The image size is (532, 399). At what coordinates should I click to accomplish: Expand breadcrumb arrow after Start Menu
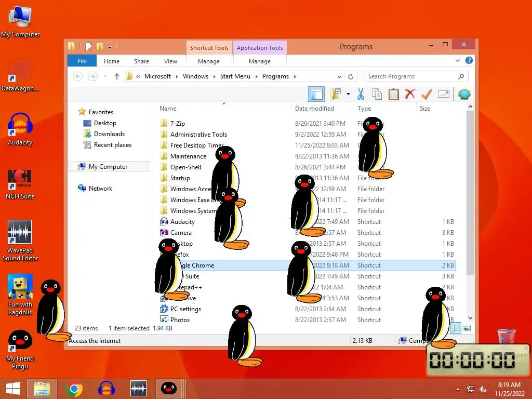(x=256, y=77)
